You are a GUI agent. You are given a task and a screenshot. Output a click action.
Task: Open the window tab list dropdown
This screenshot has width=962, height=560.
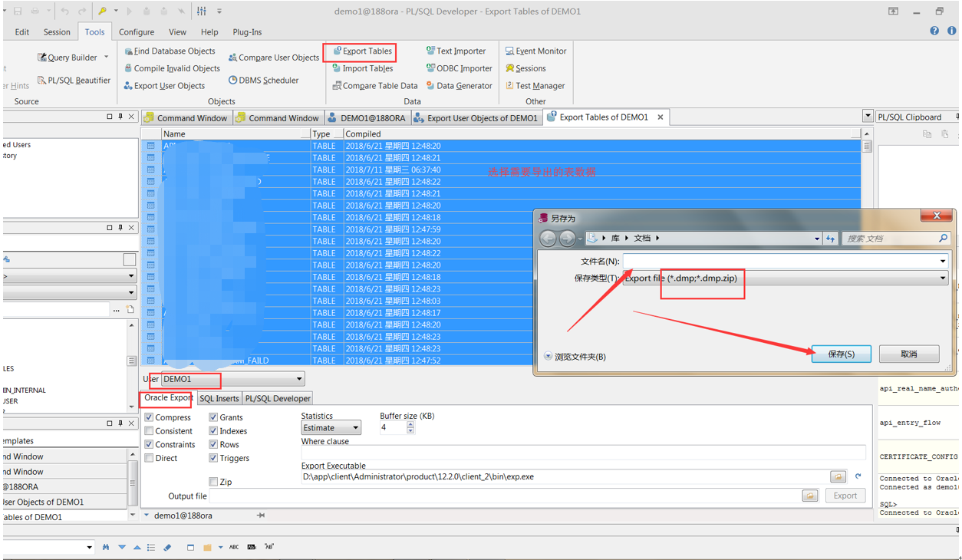(x=868, y=117)
